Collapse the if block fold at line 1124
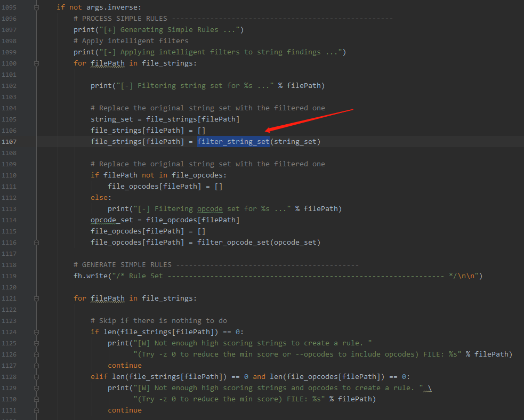 [x=36, y=332]
